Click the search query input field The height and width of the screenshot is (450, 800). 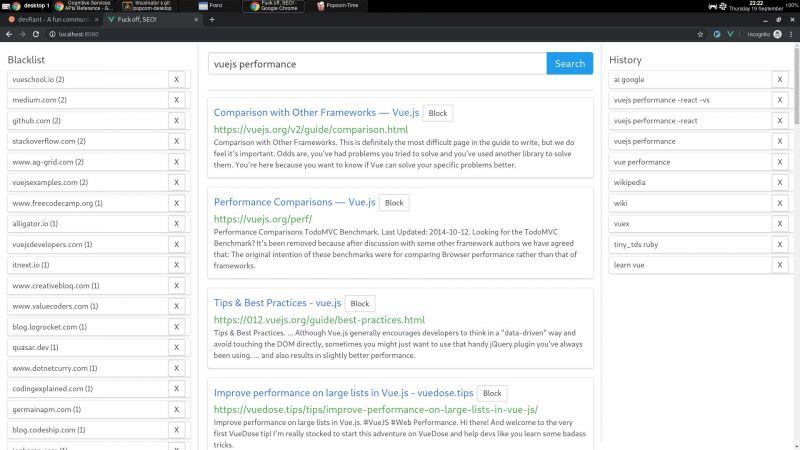pos(376,64)
